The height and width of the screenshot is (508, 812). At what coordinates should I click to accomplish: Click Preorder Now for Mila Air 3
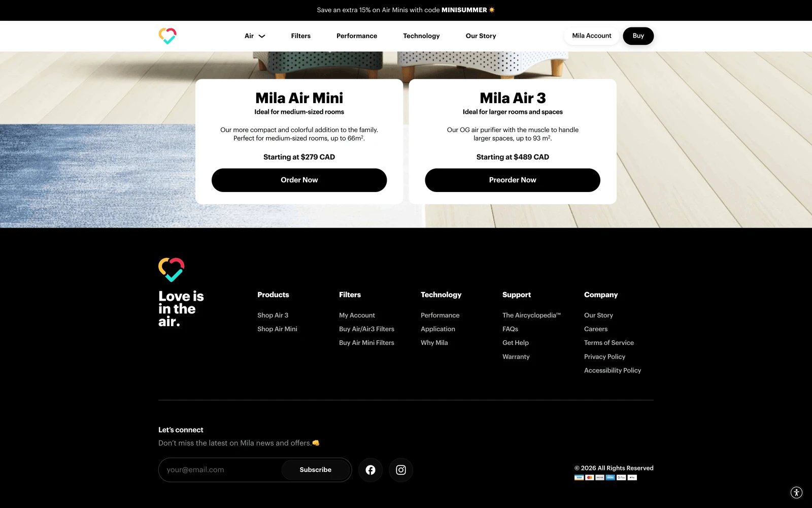click(513, 180)
